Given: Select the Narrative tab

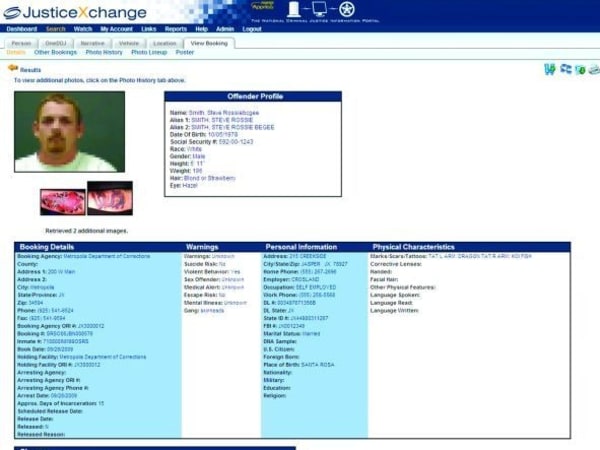Looking at the screenshot, I should pyautogui.click(x=93, y=43).
